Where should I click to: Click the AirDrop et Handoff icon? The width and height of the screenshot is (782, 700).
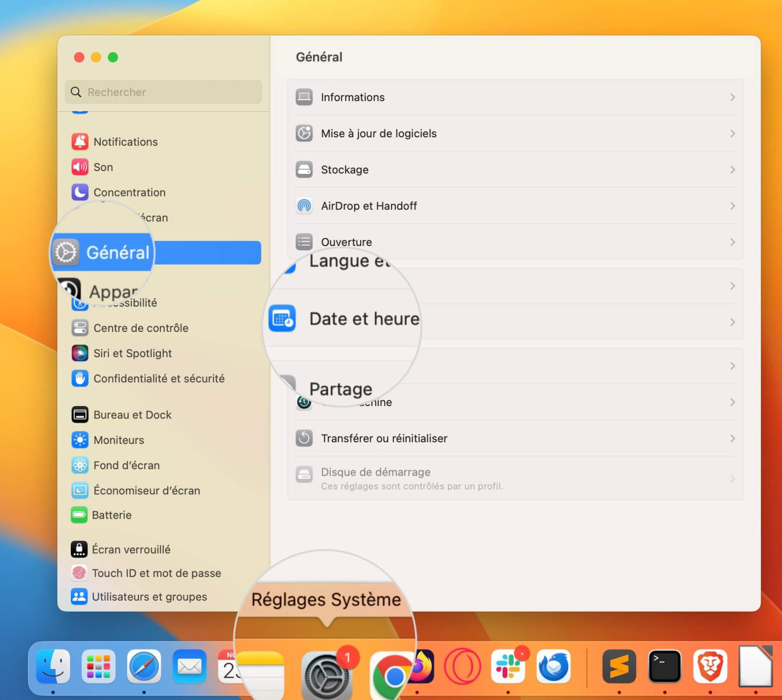[304, 206]
